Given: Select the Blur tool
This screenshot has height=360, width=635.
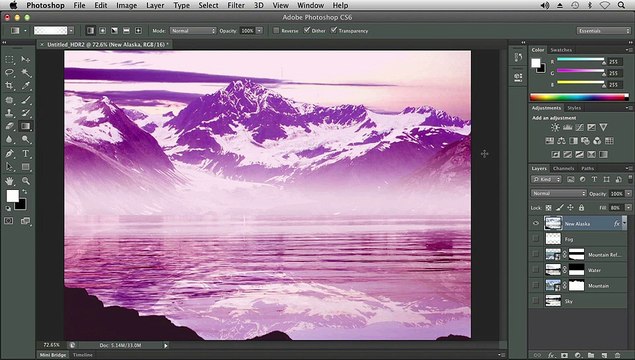Looking at the screenshot, I should [x=9, y=140].
